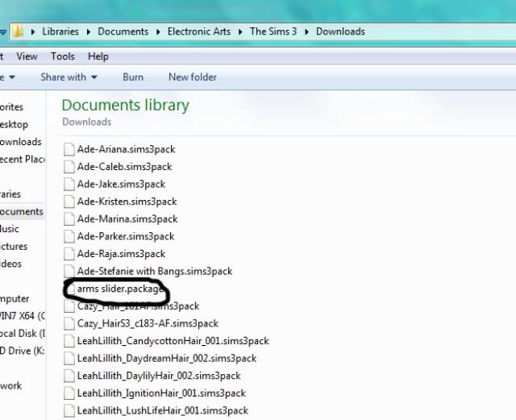Click the file icon next to LeahLillith_DaylilyHair_002
This screenshot has height=420, width=516.
(x=69, y=376)
